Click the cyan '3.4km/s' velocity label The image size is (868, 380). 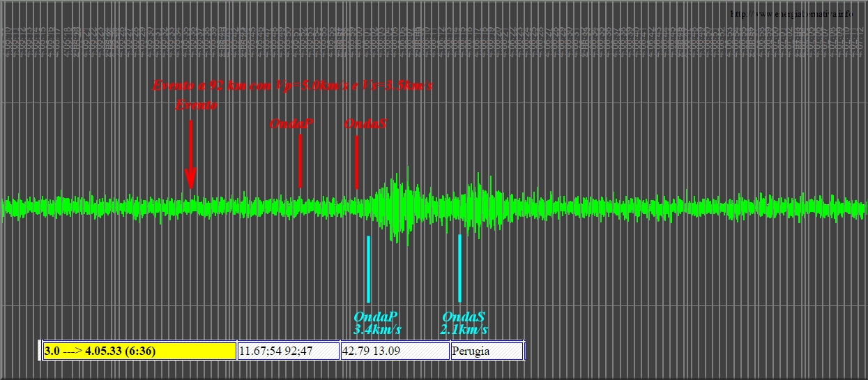point(377,329)
